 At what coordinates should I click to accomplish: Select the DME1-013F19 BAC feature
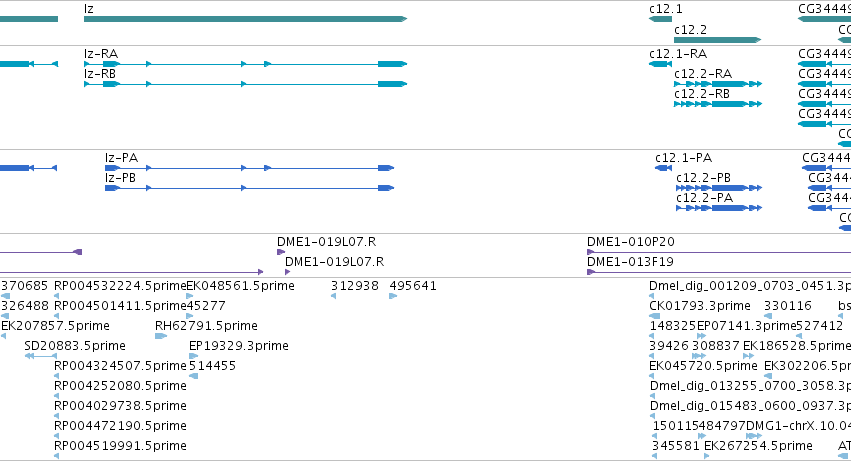coord(719,272)
